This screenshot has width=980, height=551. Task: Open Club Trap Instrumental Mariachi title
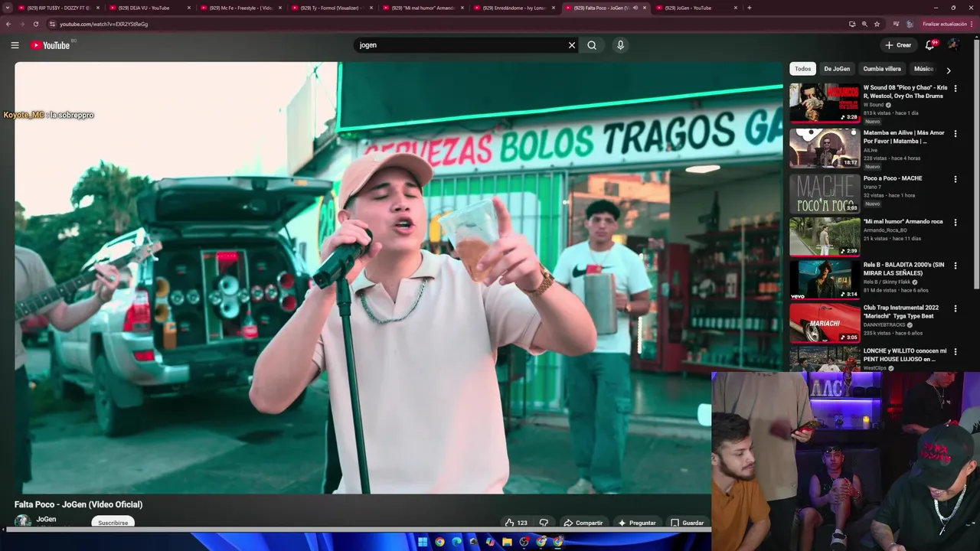(x=901, y=311)
